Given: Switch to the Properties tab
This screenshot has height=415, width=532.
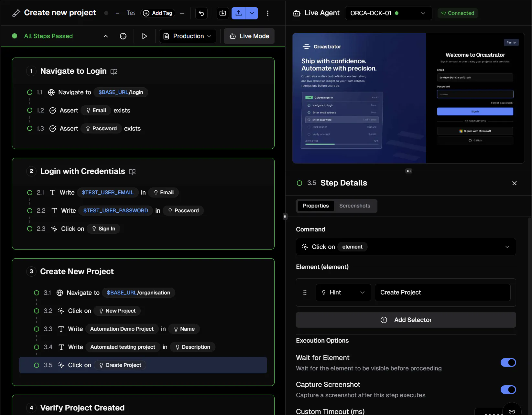Looking at the screenshot, I should point(316,206).
